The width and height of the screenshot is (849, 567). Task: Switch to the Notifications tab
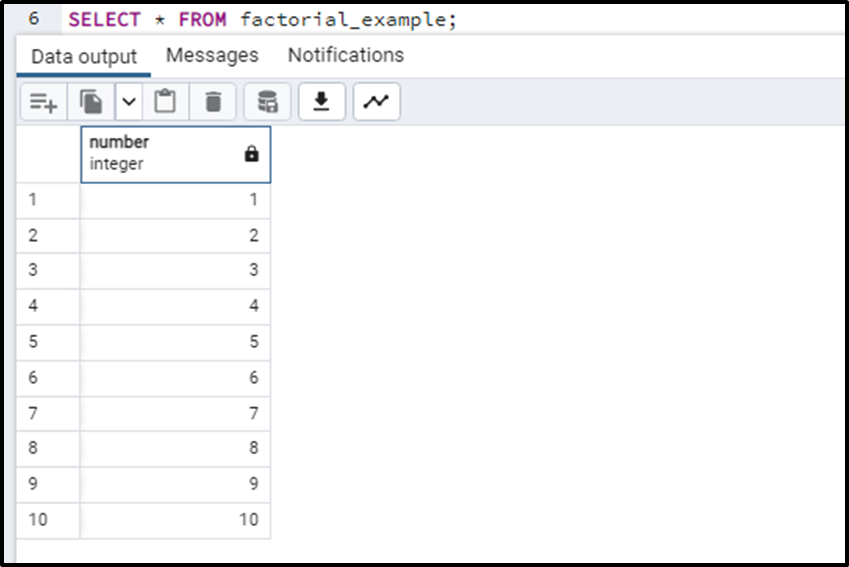[x=346, y=55]
